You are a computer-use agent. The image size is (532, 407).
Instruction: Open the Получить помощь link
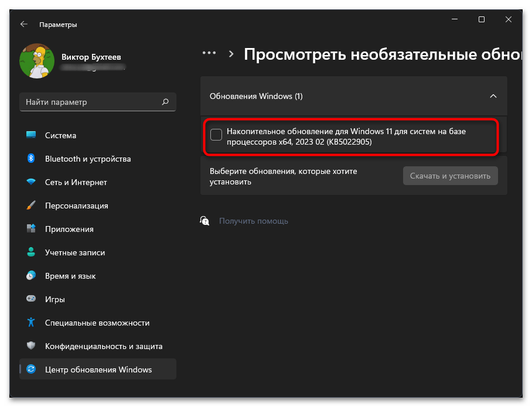pos(254,221)
